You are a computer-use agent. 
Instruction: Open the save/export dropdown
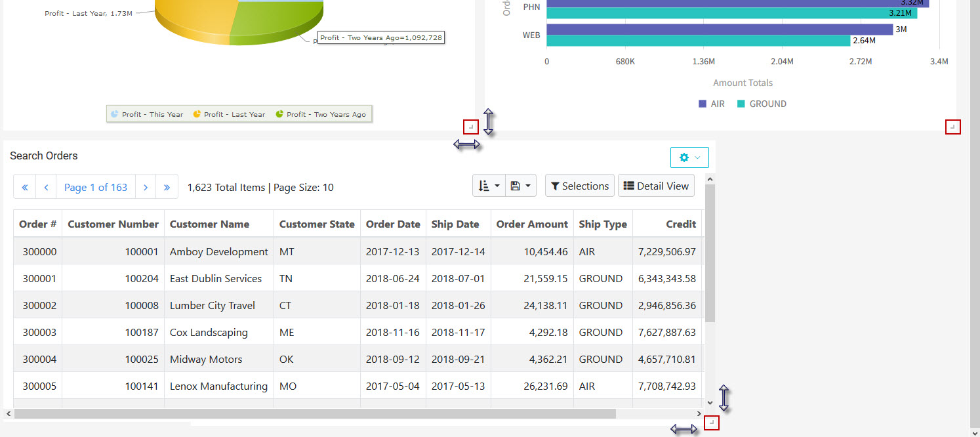pos(520,186)
